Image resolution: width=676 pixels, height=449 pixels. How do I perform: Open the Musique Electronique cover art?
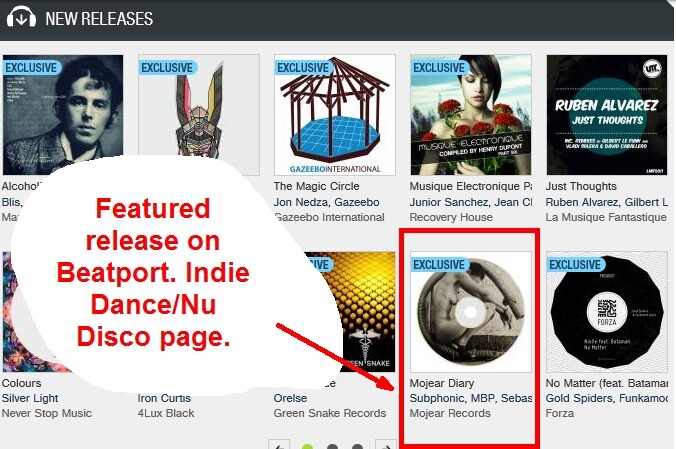point(471,115)
